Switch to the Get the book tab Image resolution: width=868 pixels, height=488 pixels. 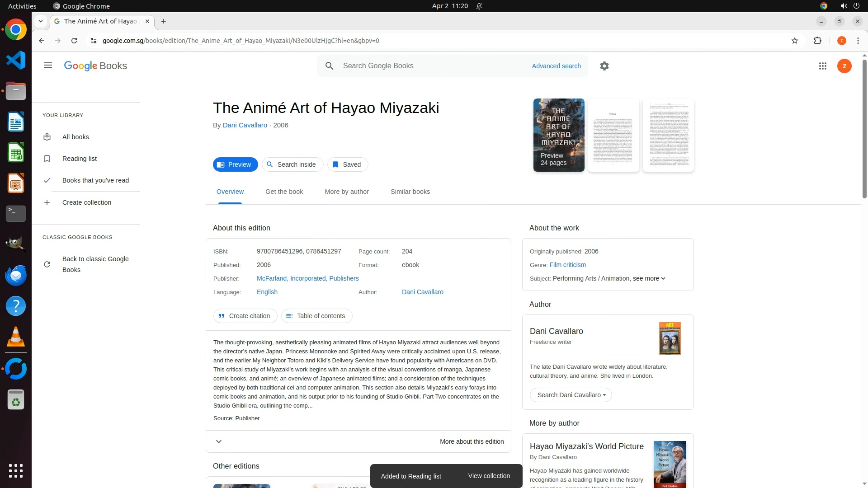pos(284,192)
